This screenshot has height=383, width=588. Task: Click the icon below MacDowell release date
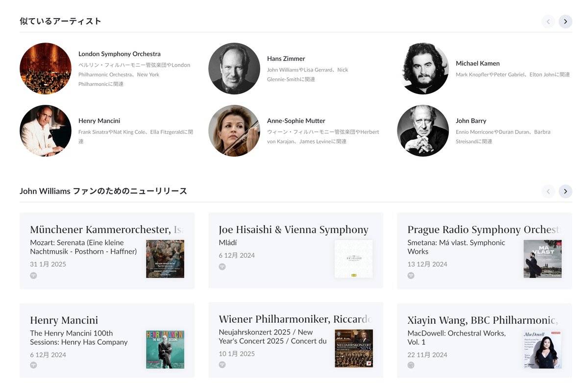(x=411, y=365)
